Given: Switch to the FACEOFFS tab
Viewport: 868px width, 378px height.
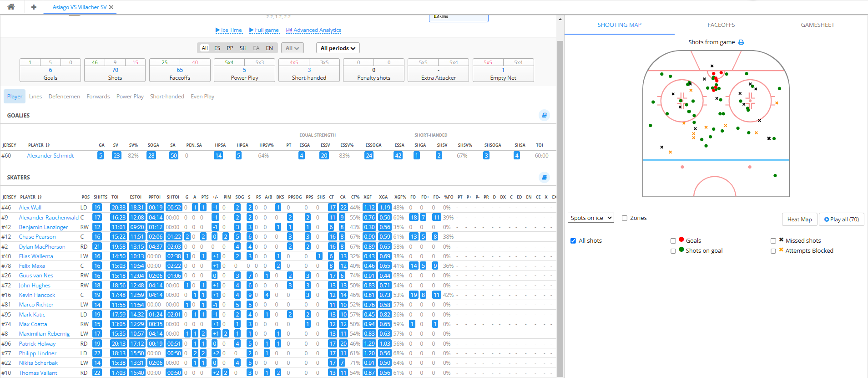Looking at the screenshot, I should pos(721,25).
